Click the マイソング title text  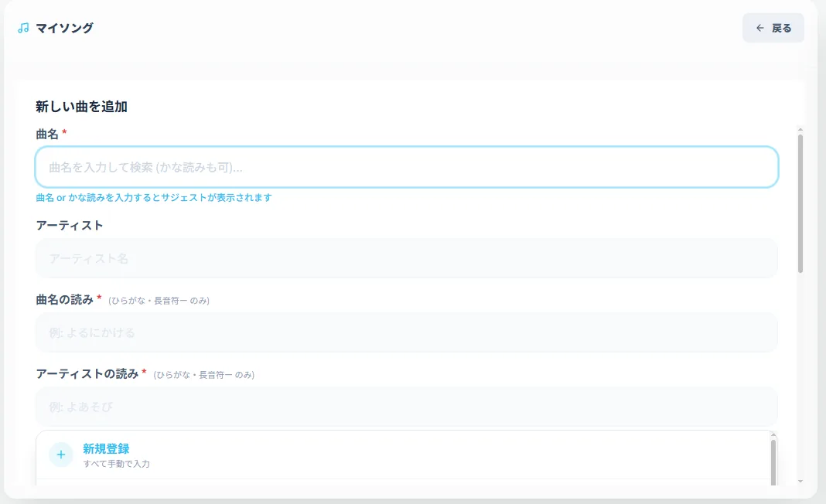click(64, 28)
